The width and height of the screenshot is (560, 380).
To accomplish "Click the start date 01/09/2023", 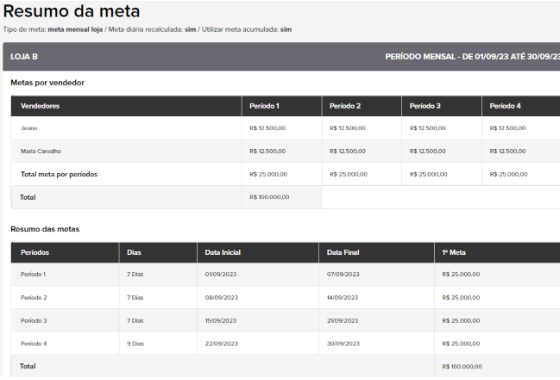I will tap(221, 274).
